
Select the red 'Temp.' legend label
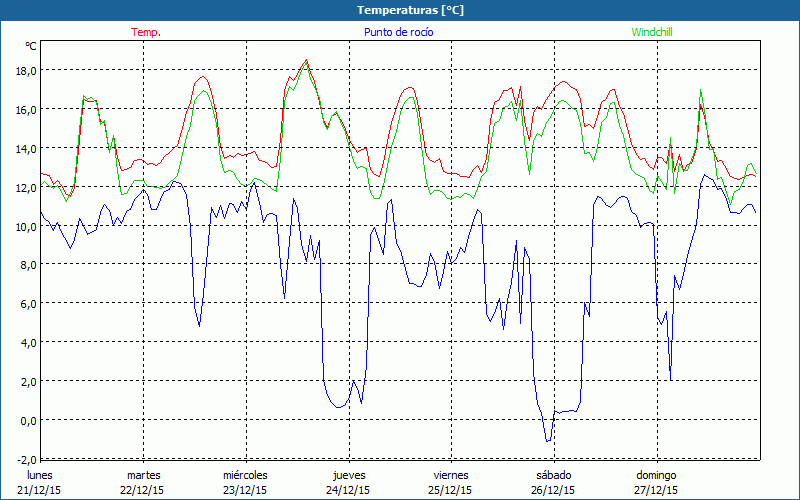pos(146,32)
